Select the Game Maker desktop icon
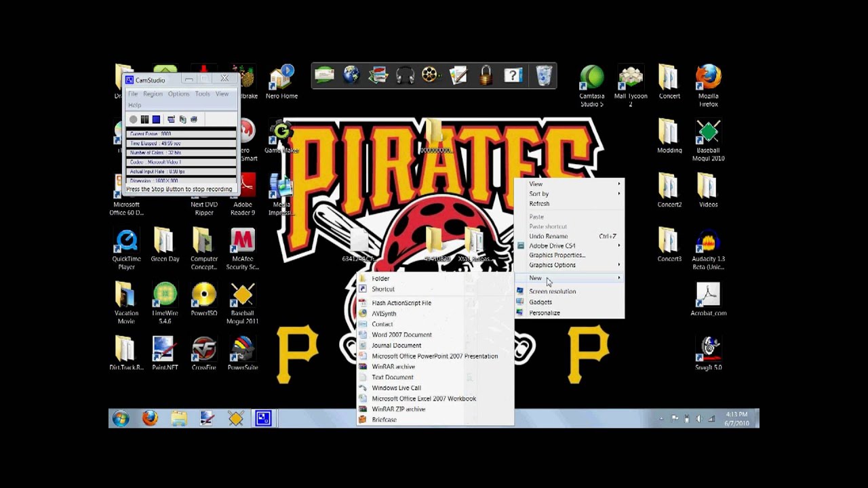The height and width of the screenshot is (488, 868). [x=281, y=136]
